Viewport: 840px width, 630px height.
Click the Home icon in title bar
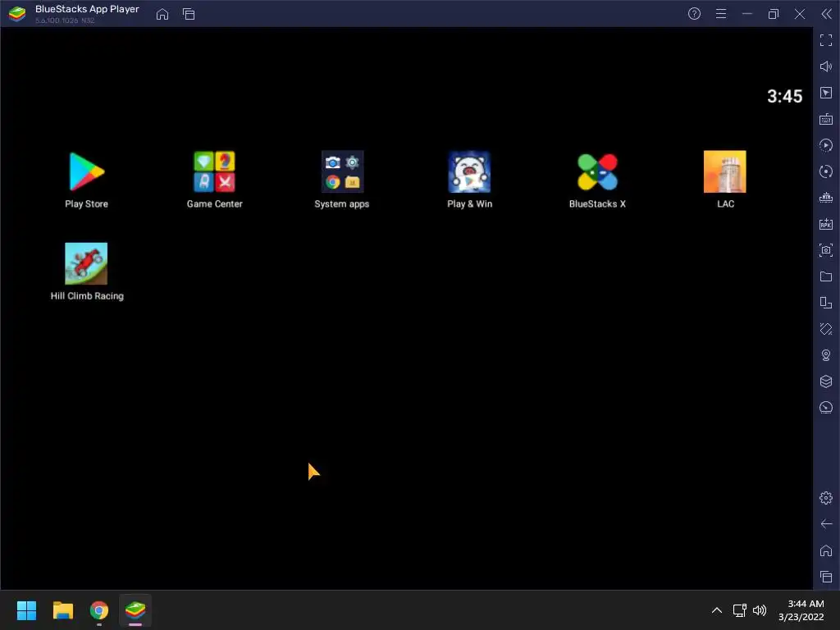pos(162,14)
